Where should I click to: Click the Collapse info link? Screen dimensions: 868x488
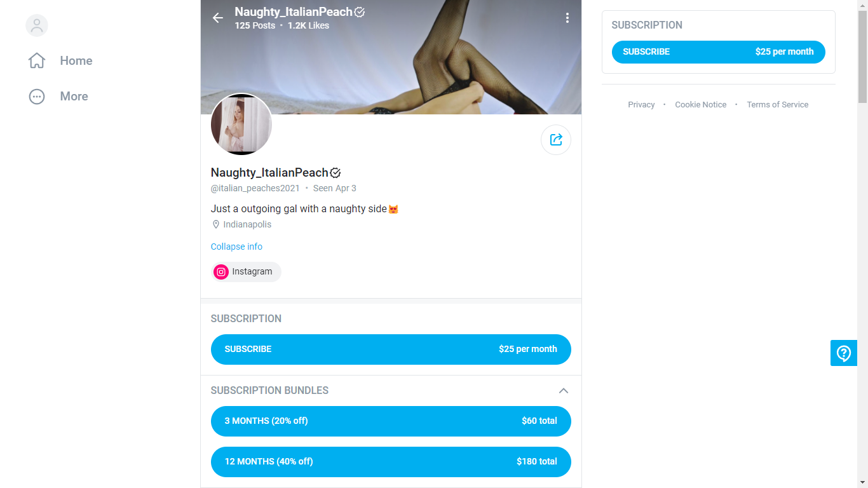click(236, 247)
